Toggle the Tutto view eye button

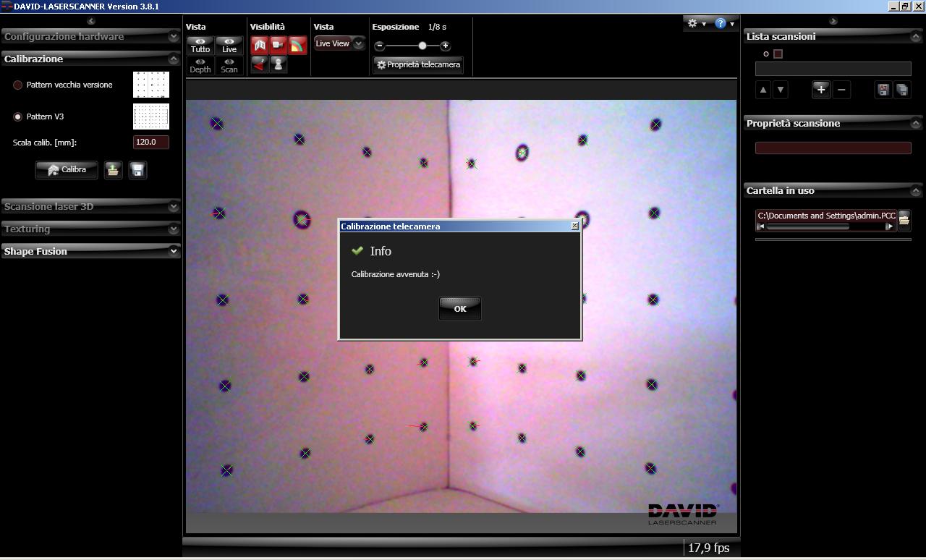point(200,46)
